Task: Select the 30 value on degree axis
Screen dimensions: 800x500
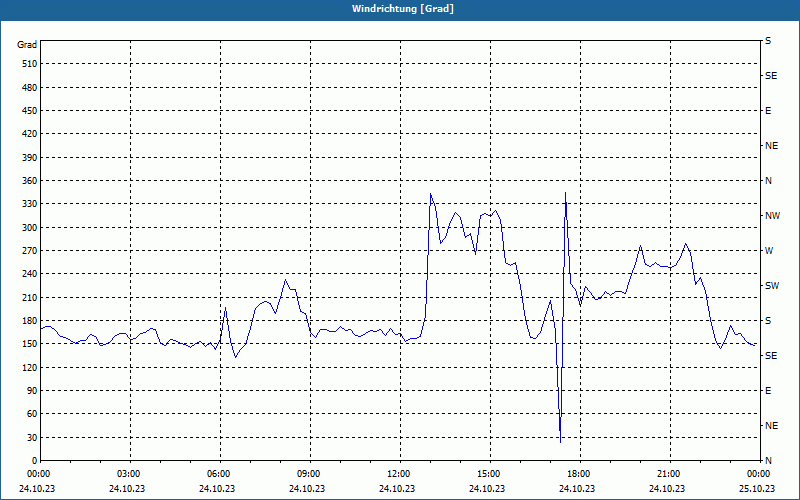Action: [x=32, y=437]
